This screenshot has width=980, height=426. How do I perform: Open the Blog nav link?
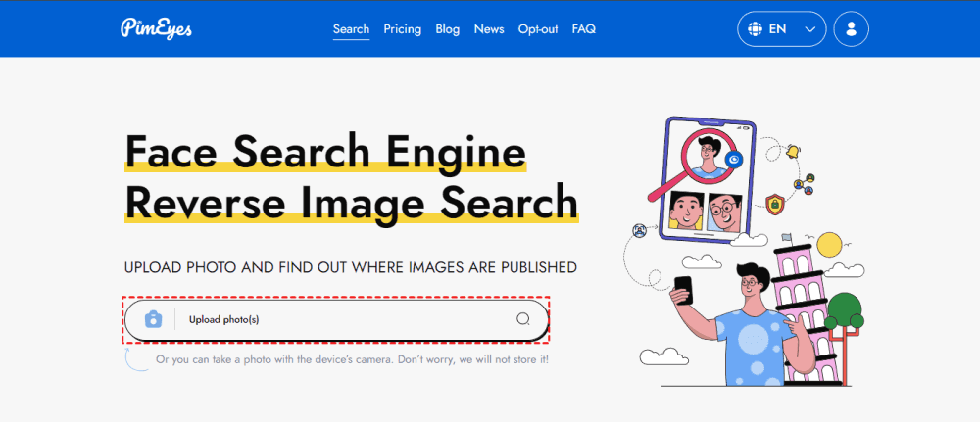pos(448,28)
